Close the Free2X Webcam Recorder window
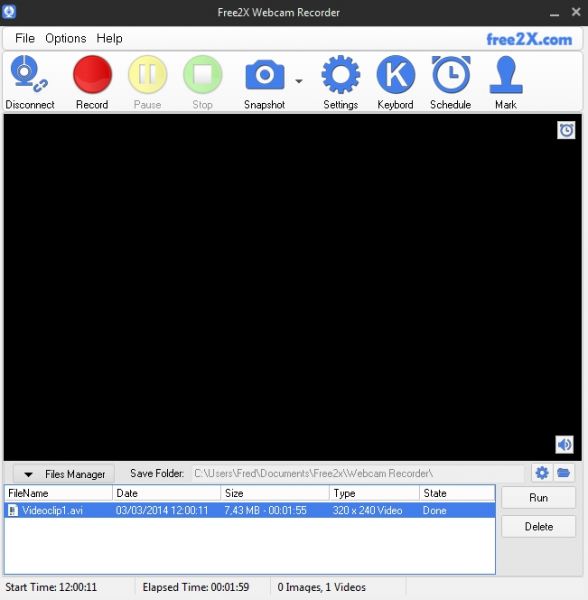This screenshot has width=588, height=600. point(576,12)
